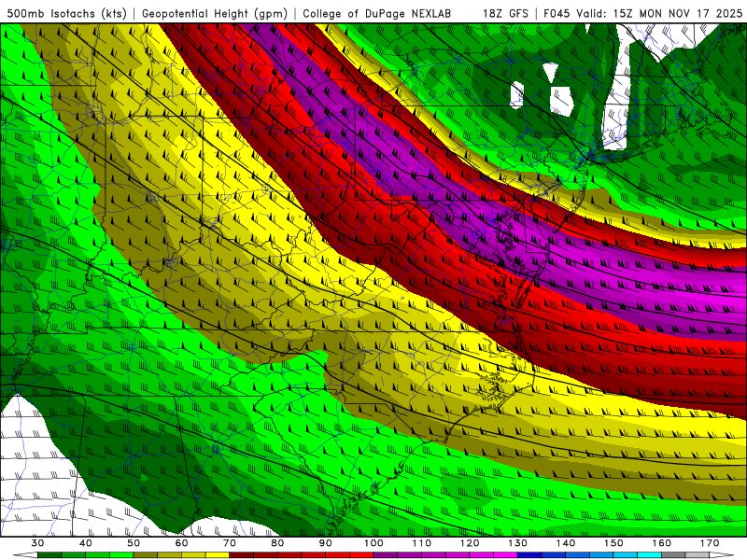The height and width of the screenshot is (560, 747).
Task: Click the 'College of DuPage NEXLAB' label
Action: click(377, 13)
